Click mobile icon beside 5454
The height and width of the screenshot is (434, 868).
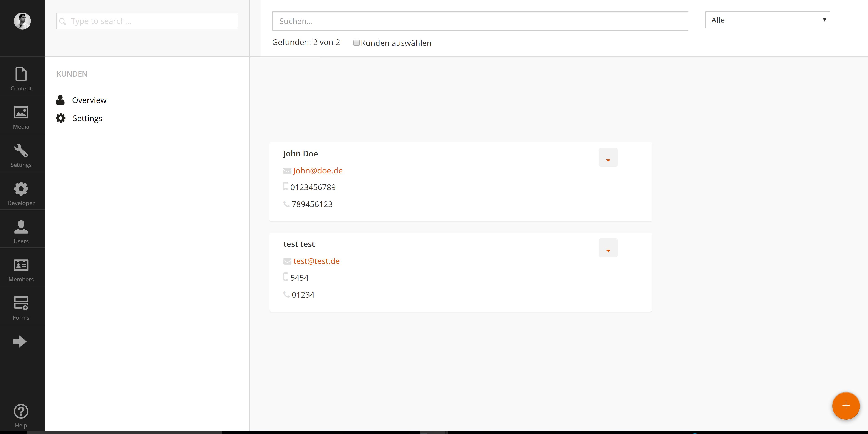[x=286, y=276]
